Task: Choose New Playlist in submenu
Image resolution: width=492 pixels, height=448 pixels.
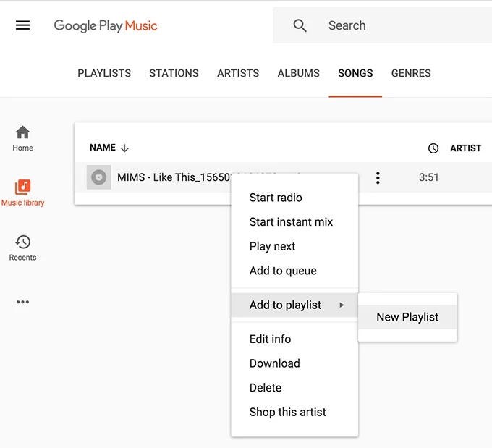Action: [407, 317]
